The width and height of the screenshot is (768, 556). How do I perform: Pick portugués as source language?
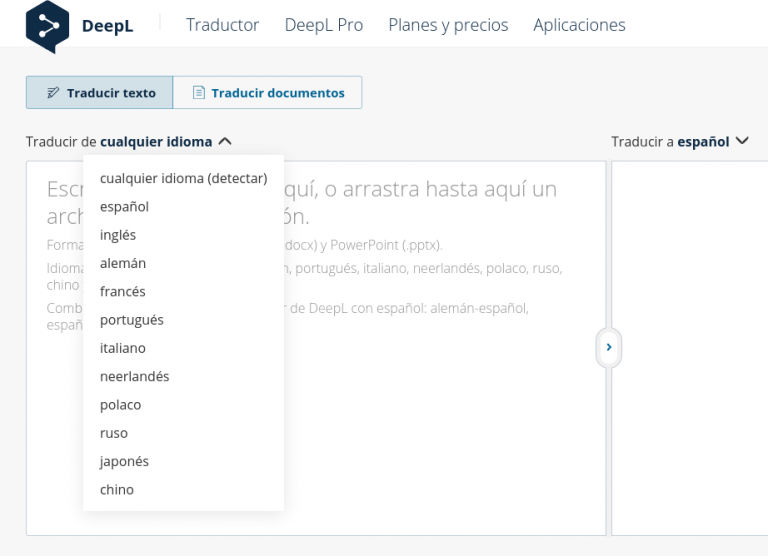pyautogui.click(x=184, y=320)
